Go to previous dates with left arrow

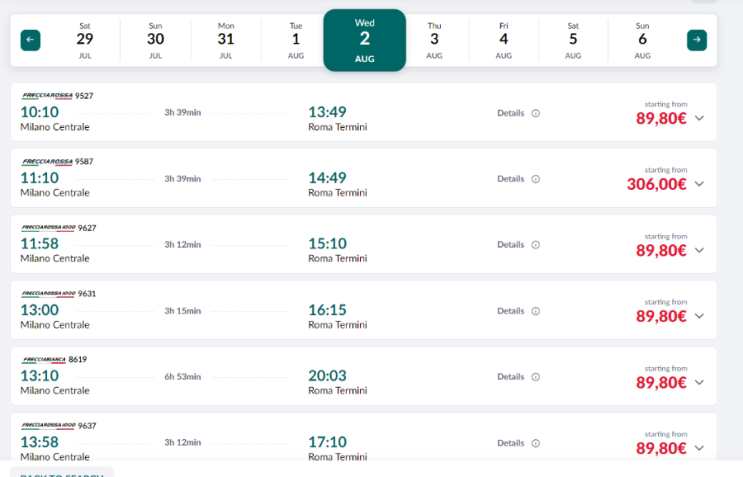coord(30,40)
